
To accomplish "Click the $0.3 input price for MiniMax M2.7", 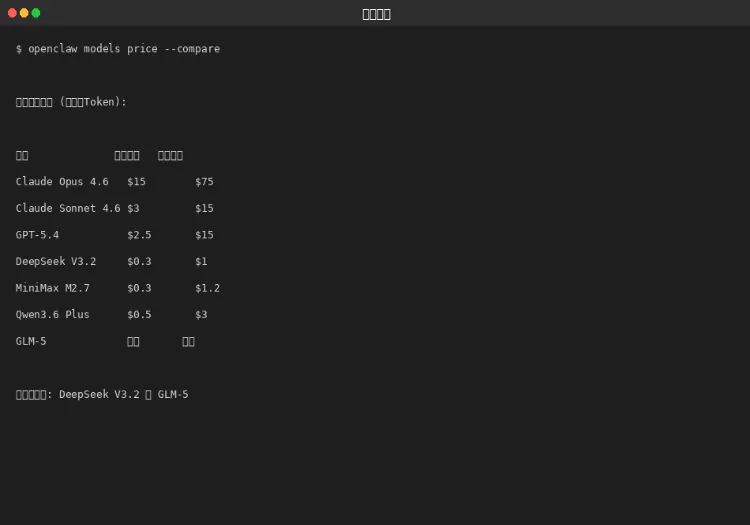I will (139, 288).
